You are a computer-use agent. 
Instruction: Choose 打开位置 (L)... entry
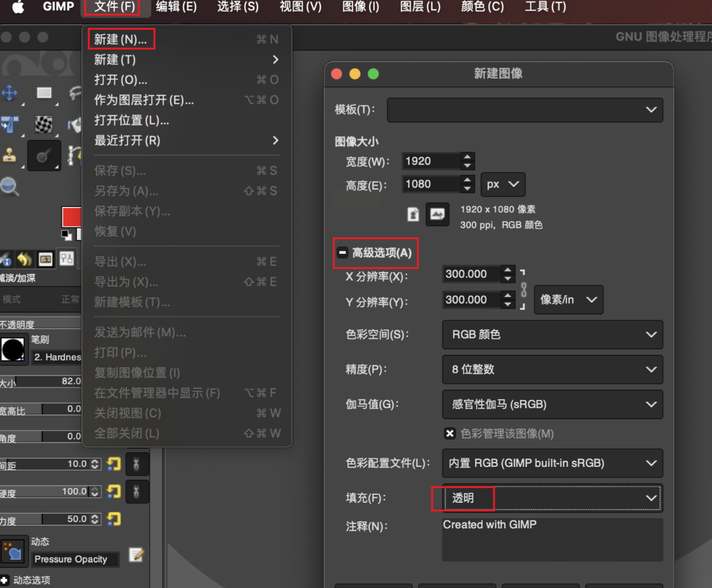pyautogui.click(x=187, y=121)
